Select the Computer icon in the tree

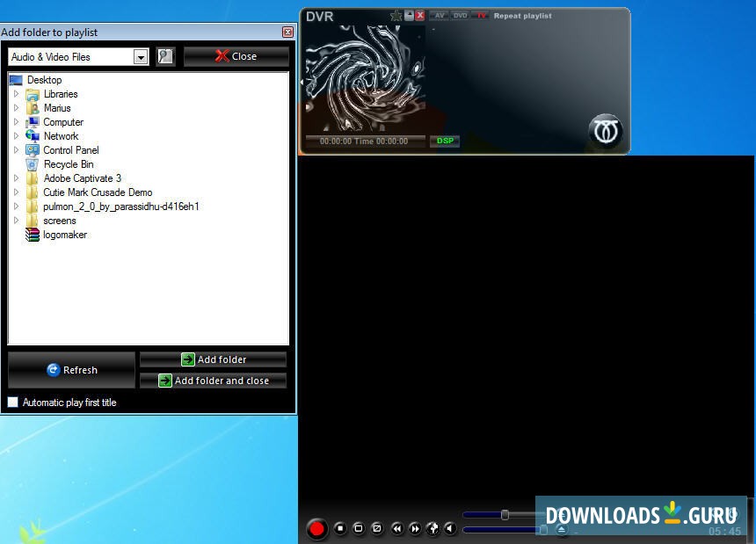pos(33,122)
